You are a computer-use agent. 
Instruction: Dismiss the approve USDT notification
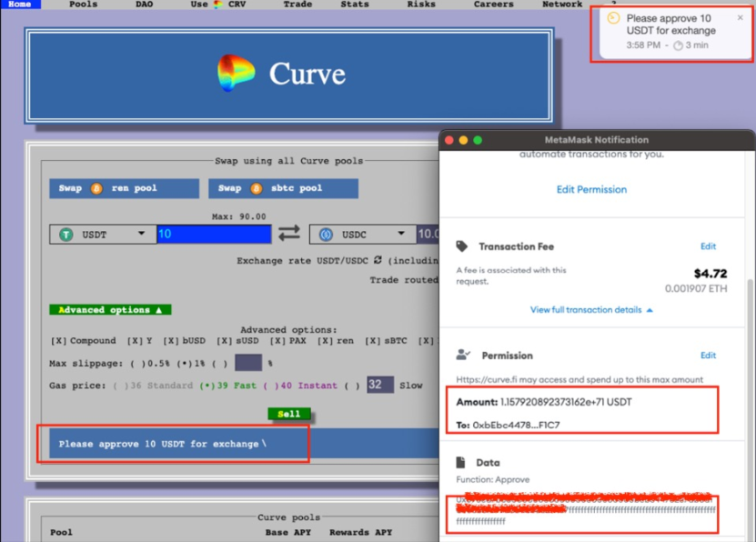click(741, 18)
